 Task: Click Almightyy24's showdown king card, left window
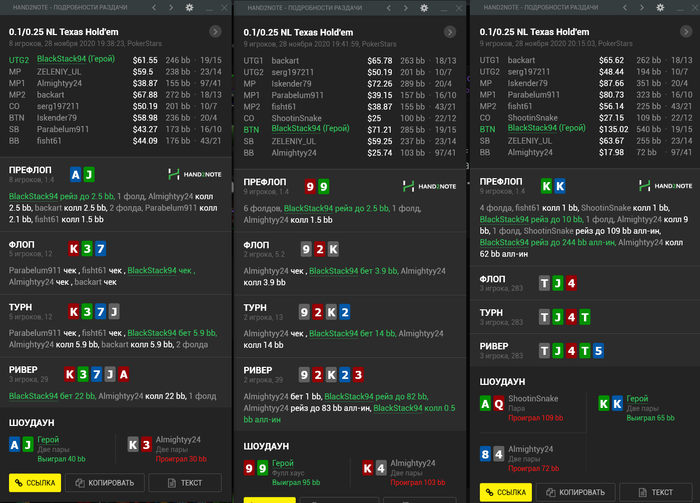pos(133,445)
